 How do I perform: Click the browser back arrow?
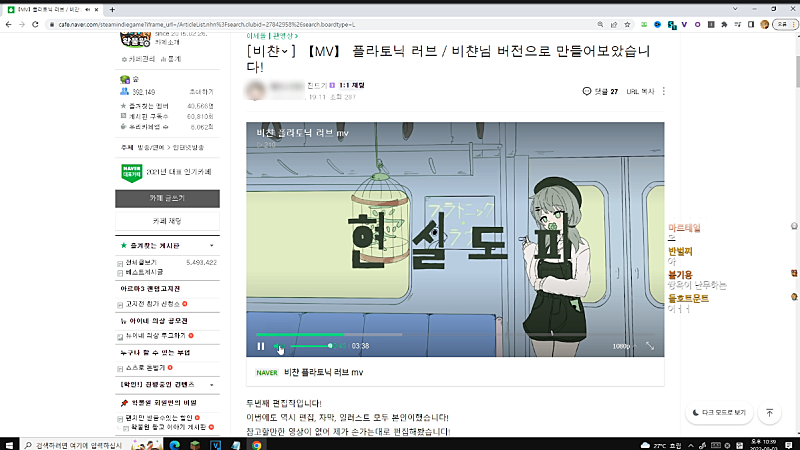(8, 24)
